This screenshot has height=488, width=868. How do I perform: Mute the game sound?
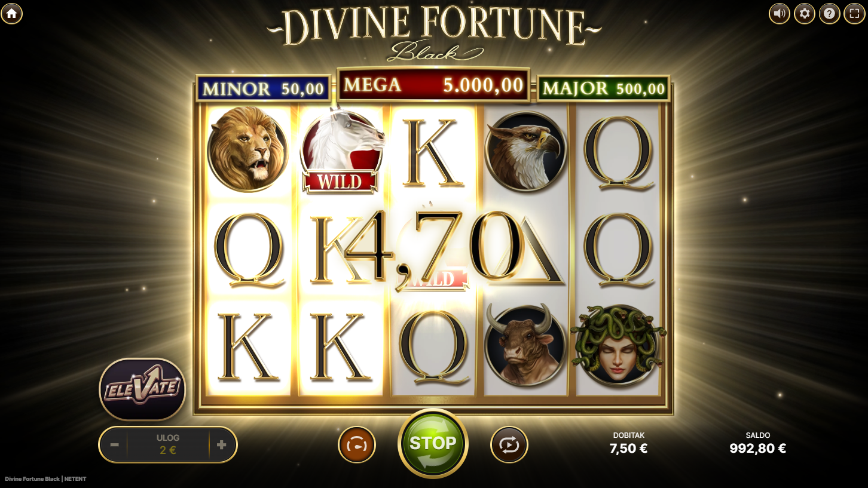click(779, 13)
